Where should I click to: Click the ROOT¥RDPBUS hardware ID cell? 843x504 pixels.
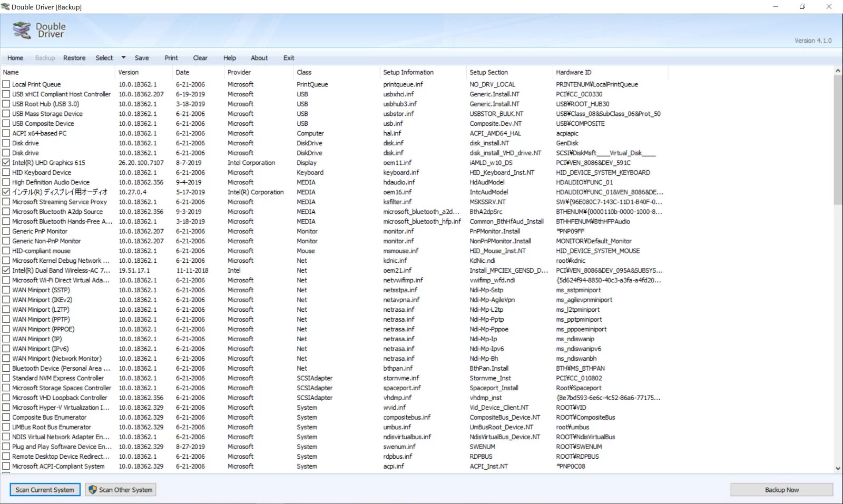(x=577, y=457)
